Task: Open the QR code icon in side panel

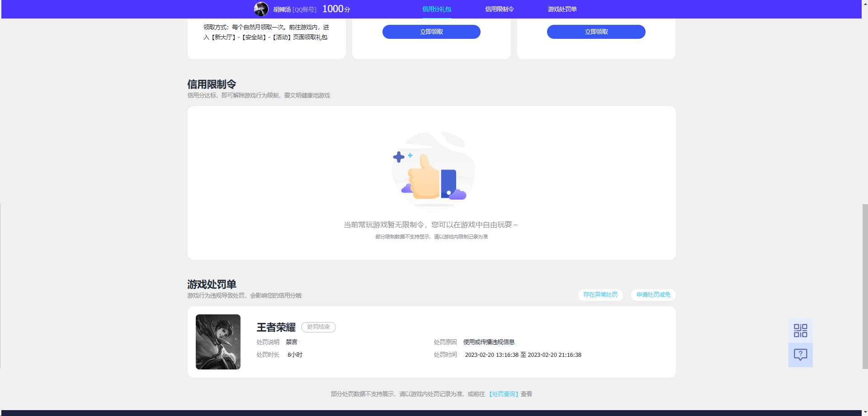Action: [800, 330]
